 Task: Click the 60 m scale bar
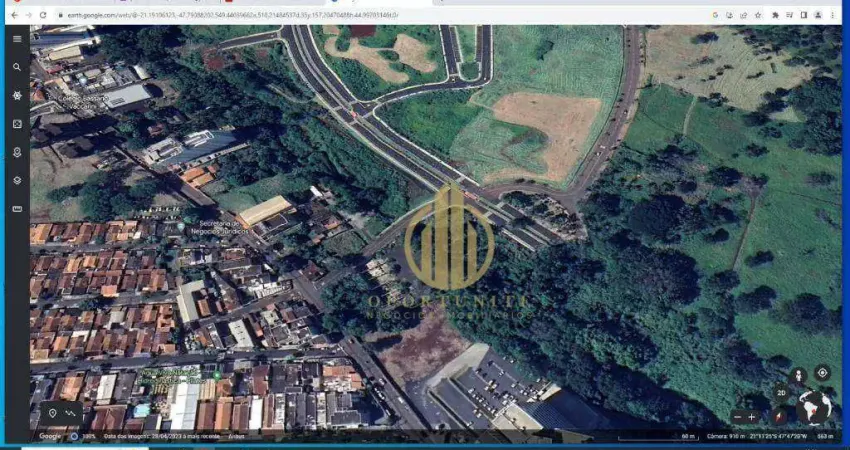[658, 436]
